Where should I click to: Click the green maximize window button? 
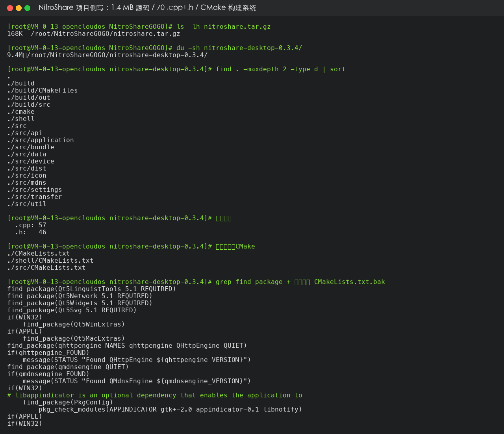pos(27,8)
